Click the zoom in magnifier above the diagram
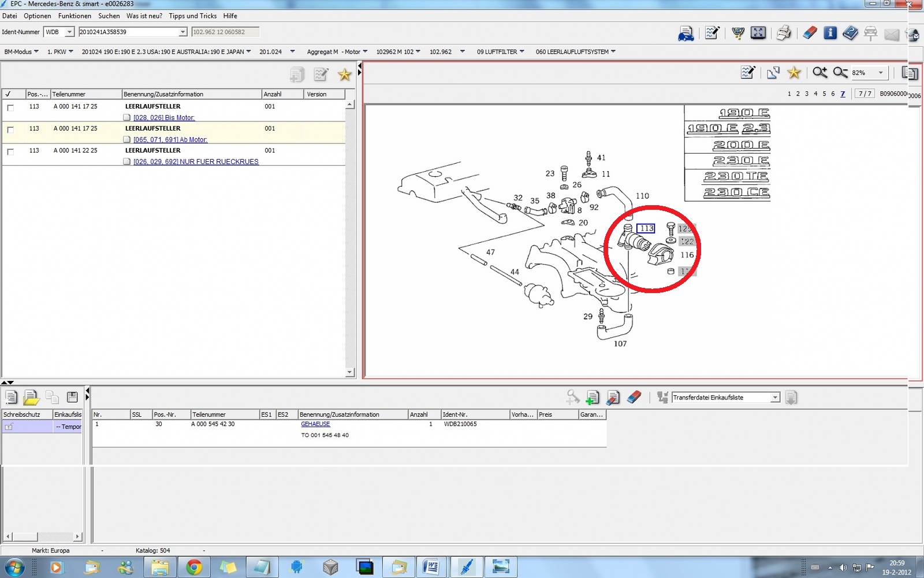 pyautogui.click(x=819, y=72)
